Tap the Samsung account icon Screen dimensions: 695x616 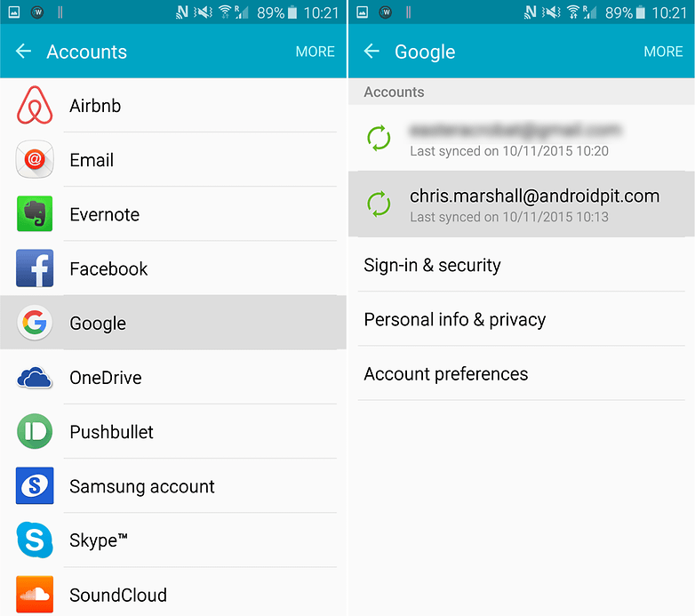click(35, 485)
